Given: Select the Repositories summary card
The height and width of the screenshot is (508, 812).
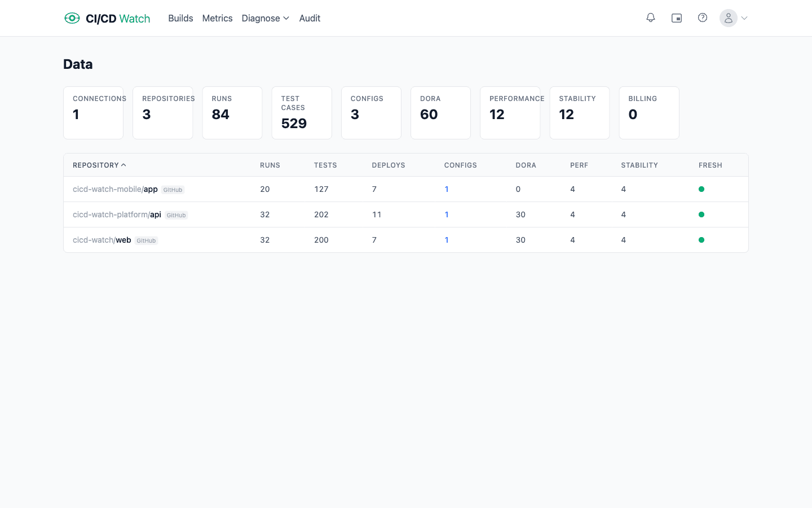Looking at the screenshot, I should [x=162, y=113].
